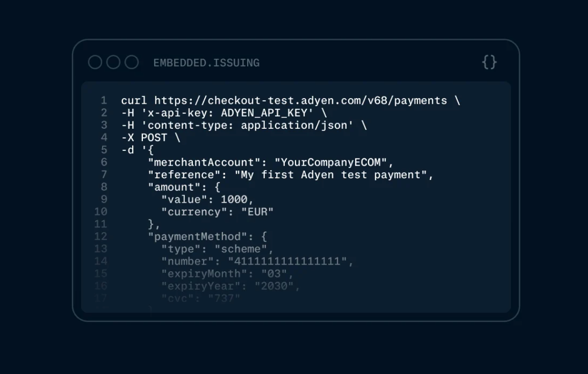This screenshot has height=374, width=588.
Task: Click the first window circle button
Action: (95, 62)
